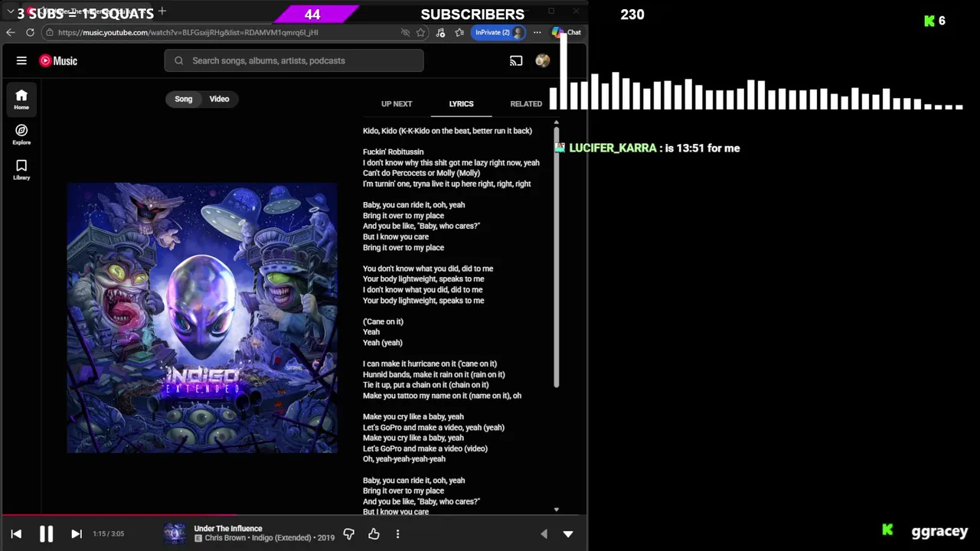980x551 pixels.
Task: Open browser settings and more menu
Action: pyautogui.click(x=537, y=32)
